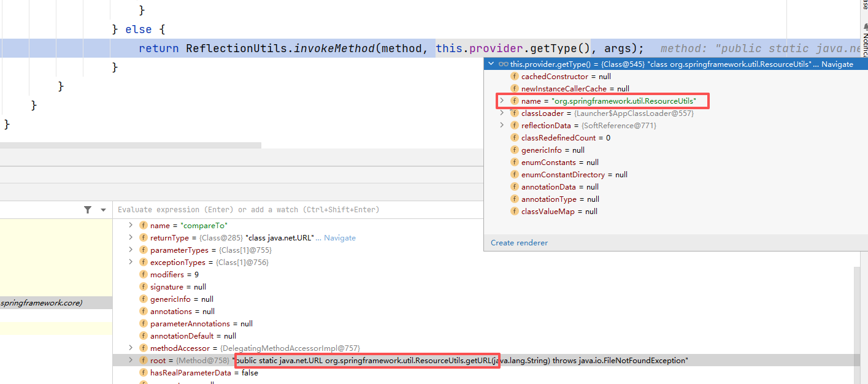The image size is (868, 384).
Task: Open the dropdown arrow beside the filter icon
Action: (x=103, y=210)
